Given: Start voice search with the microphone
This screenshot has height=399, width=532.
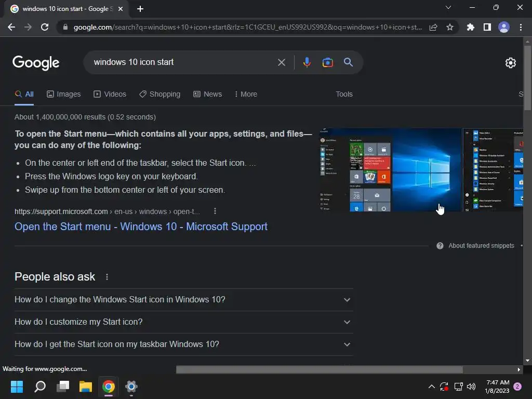Looking at the screenshot, I should pos(307,62).
